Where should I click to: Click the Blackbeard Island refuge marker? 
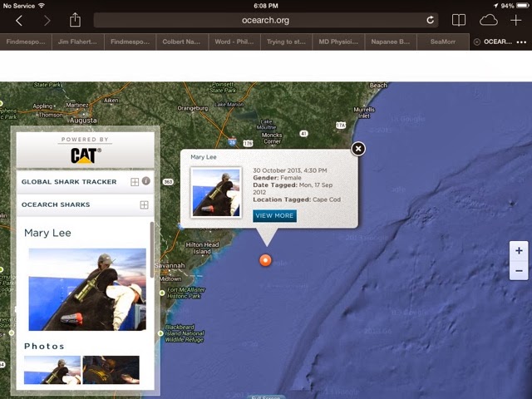coord(160,333)
